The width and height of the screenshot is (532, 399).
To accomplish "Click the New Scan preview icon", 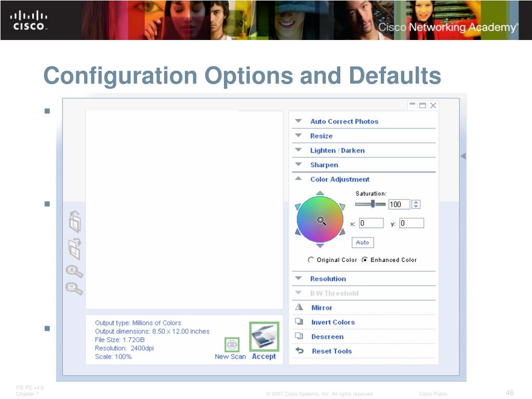I will (x=232, y=345).
